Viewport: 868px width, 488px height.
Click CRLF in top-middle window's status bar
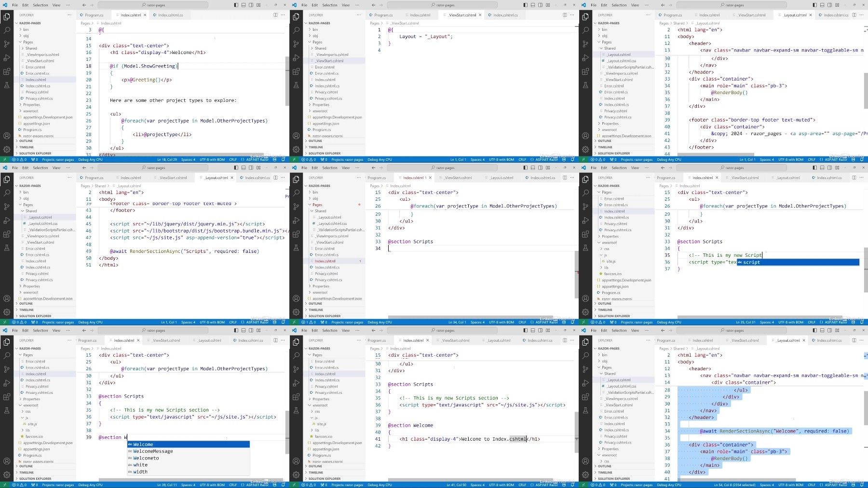point(522,159)
